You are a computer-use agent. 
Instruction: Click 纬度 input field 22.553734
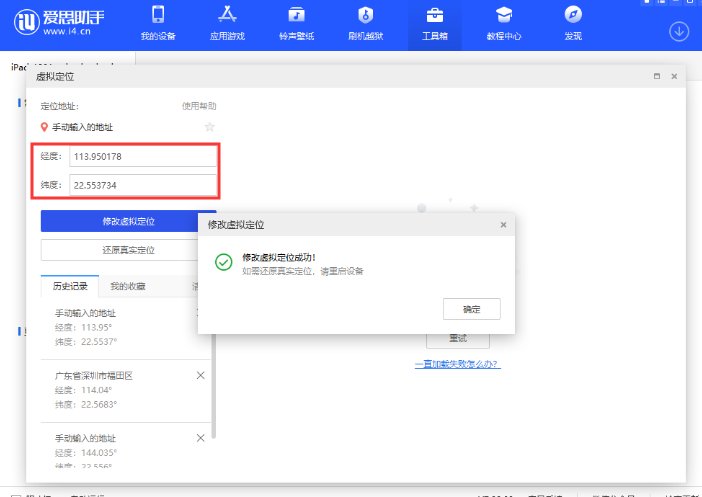pyautogui.click(x=143, y=185)
